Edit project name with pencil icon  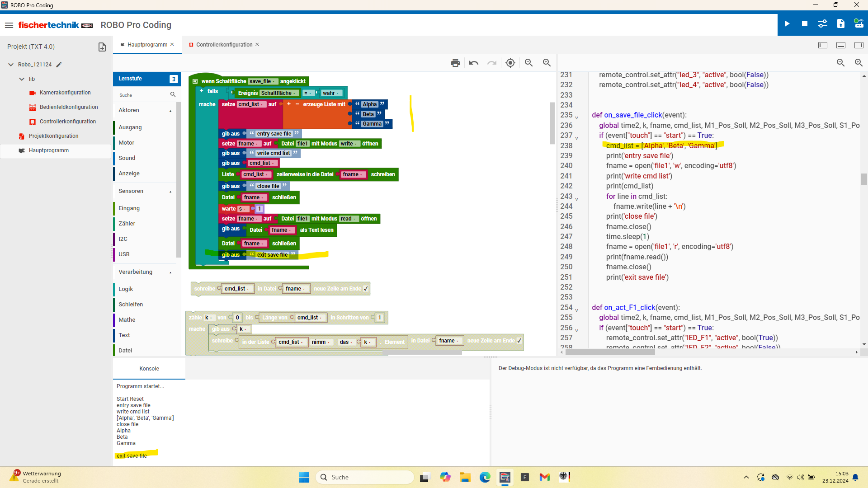coord(59,65)
